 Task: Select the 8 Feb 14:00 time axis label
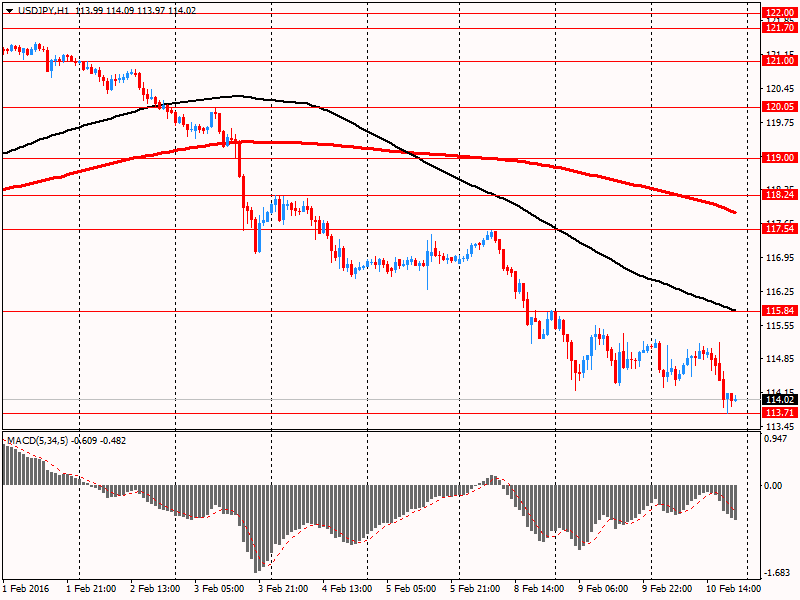click(x=539, y=589)
